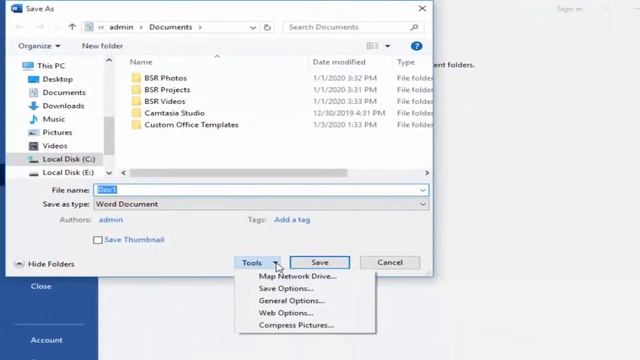Screen dimensions: 640x360
Task: Open the Organize dropdown menu
Action: click(x=39, y=46)
